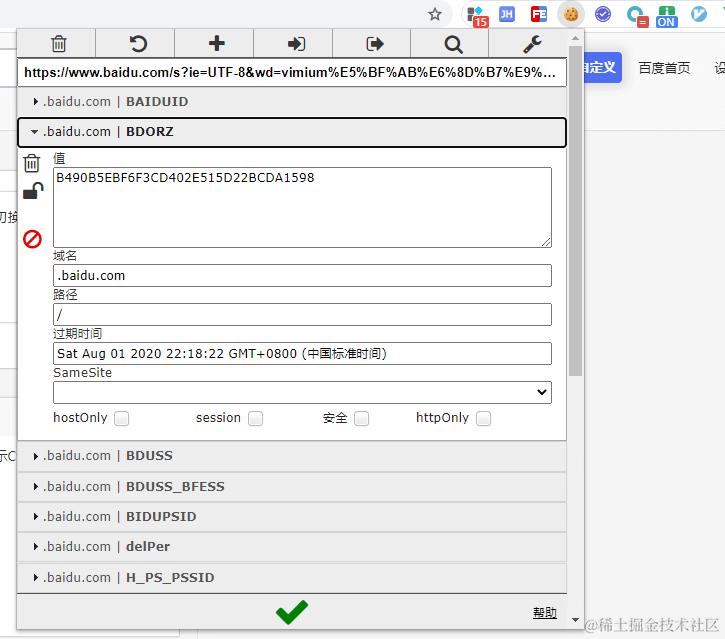Toggle the httpOnly checkbox

pos(484,418)
